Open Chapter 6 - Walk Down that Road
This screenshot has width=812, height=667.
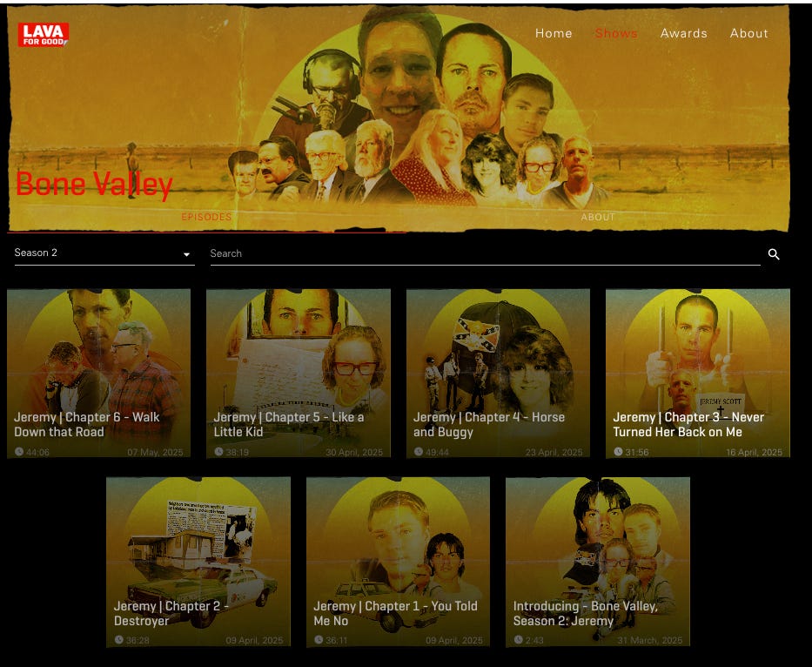pos(86,424)
